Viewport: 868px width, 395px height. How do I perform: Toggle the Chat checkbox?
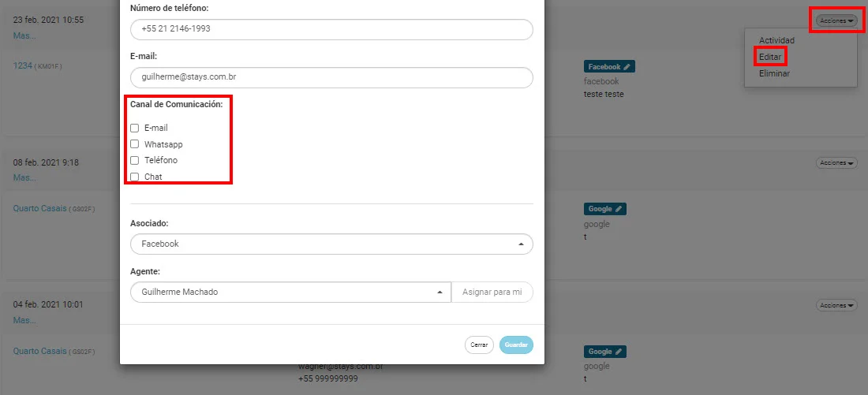pyautogui.click(x=134, y=177)
